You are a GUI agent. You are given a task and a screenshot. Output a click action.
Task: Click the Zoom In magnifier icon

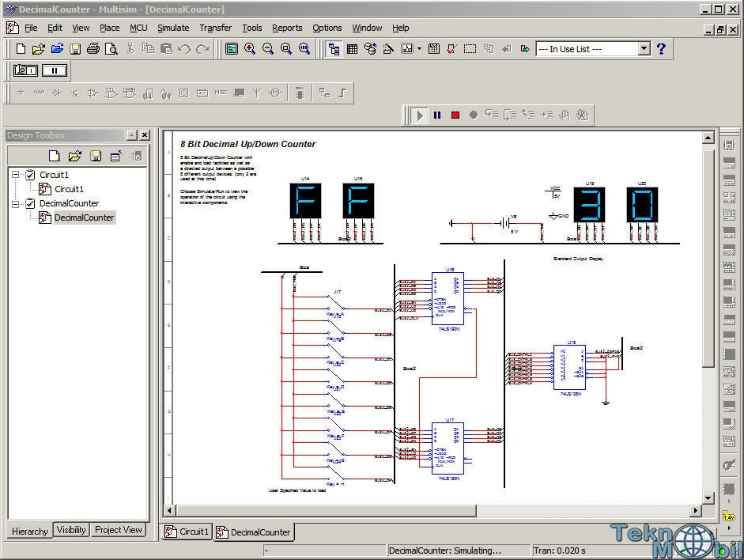pyautogui.click(x=250, y=49)
